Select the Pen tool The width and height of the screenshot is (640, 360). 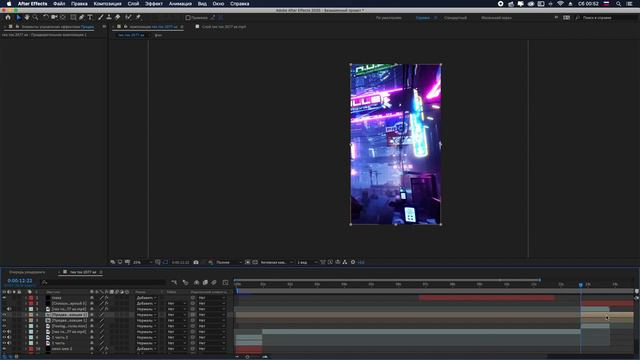pos(82,18)
